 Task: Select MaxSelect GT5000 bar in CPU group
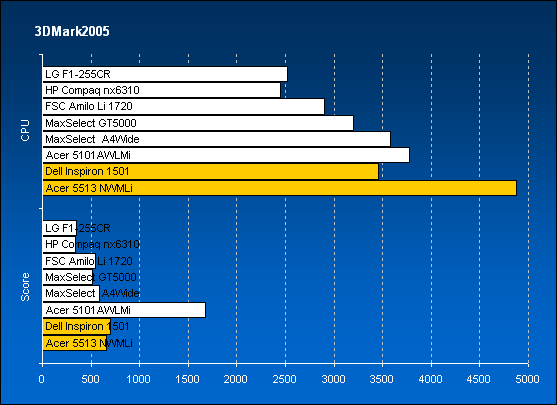point(198,123)
